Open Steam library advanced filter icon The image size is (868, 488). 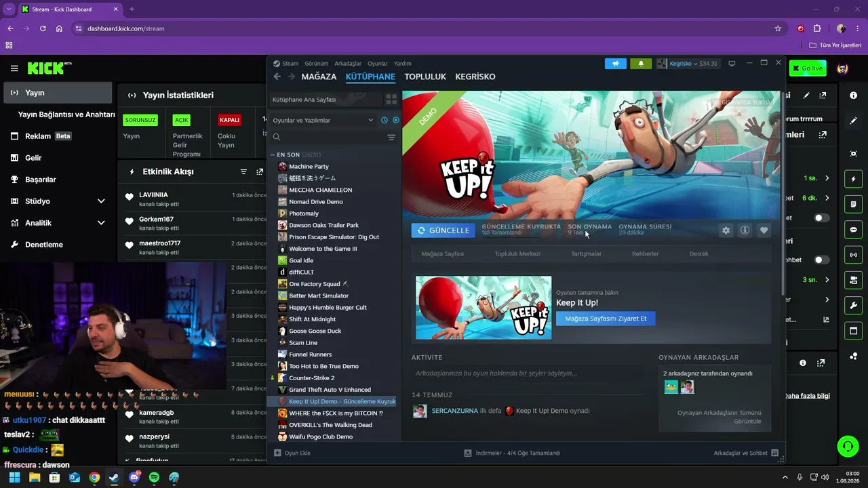391,137
